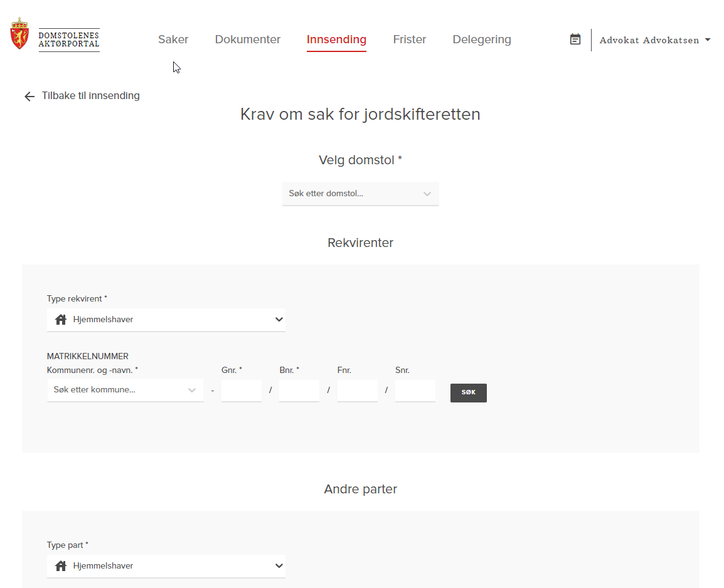This screenshot has width=724, height=588.
Task: Open the calendar icon in header
Action: 575,39
